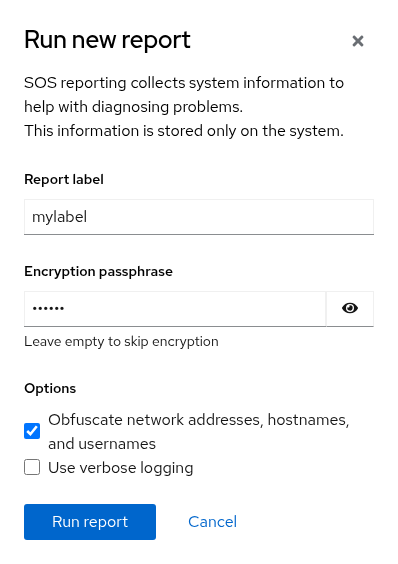Screen dimensions: 398x564
Task: Click "This information is stored only" sentence
Action: tap(131, 131)
